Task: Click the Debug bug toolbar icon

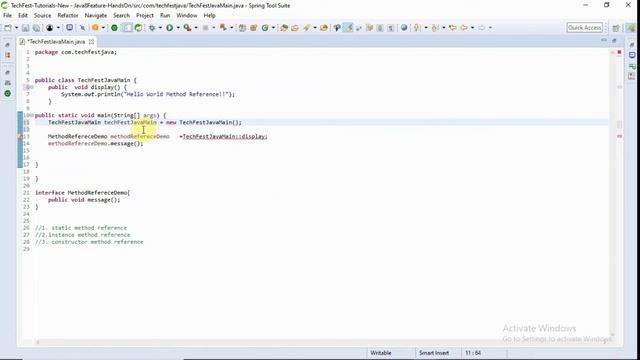Action: [152, 28]
